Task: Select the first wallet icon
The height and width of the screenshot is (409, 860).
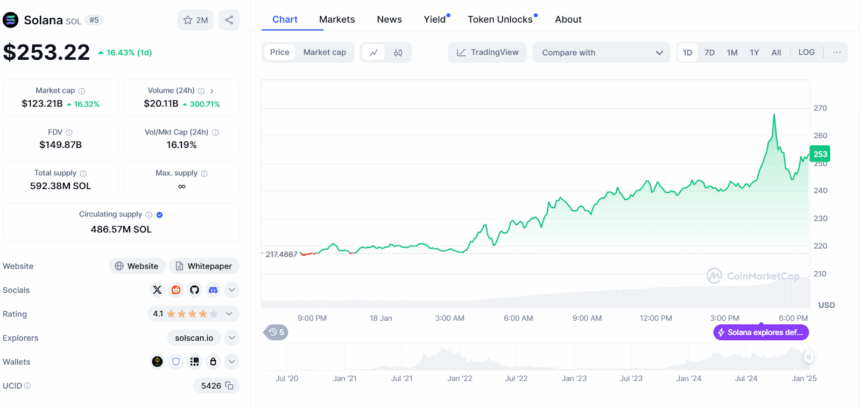Action: click(x=157, y=362)
